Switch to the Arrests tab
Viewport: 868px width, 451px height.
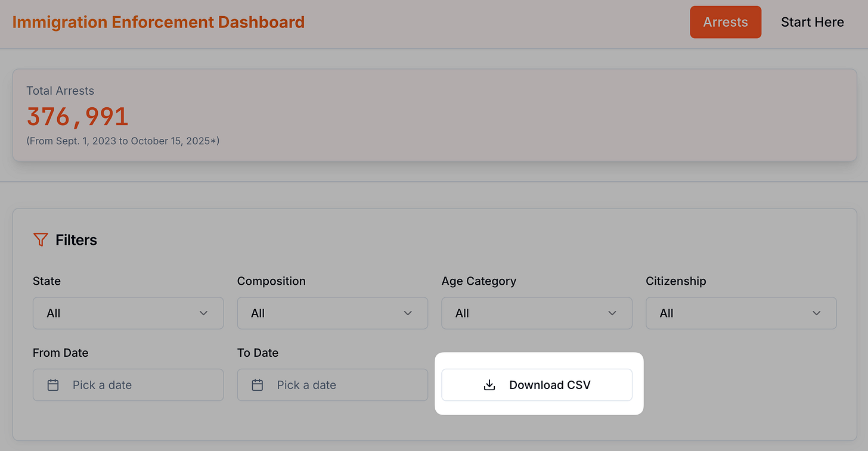[726, 22]
